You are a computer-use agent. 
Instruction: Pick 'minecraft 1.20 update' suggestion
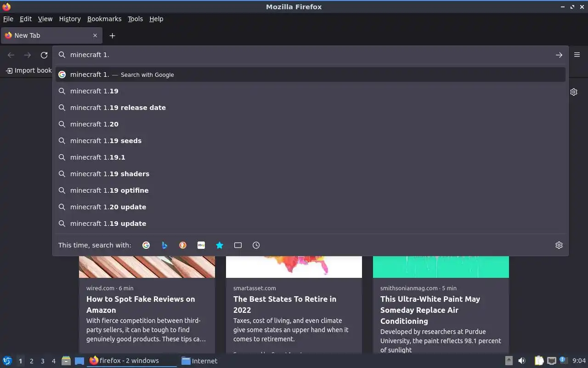pos(311,207)
